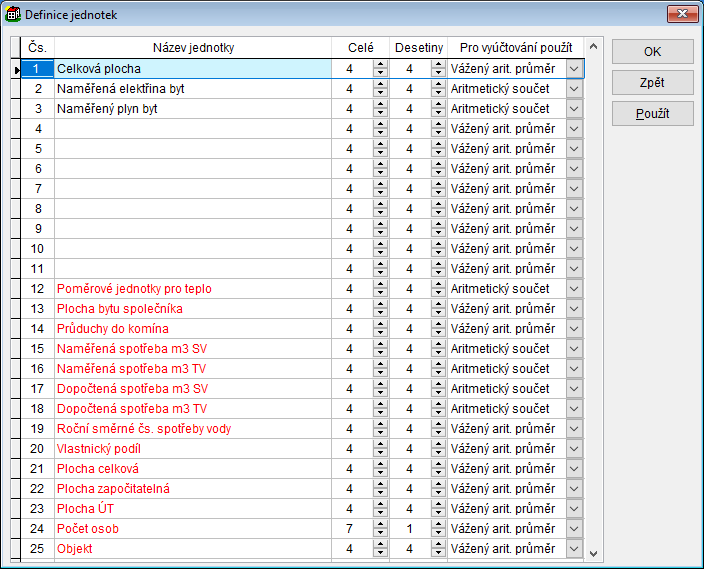This screenshot has width=704, height=569.
Task: Increase Celé value for Celková plocha
Action: tap(380, 65)
